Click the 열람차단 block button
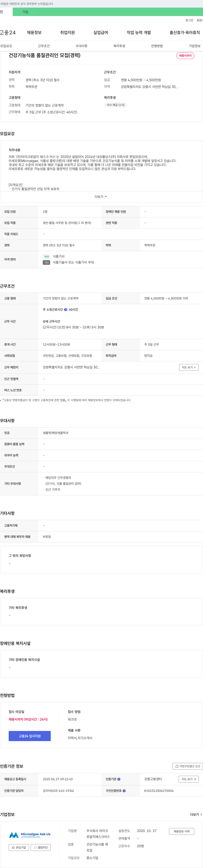Screen dimensions: 203x868 [41, 847]
